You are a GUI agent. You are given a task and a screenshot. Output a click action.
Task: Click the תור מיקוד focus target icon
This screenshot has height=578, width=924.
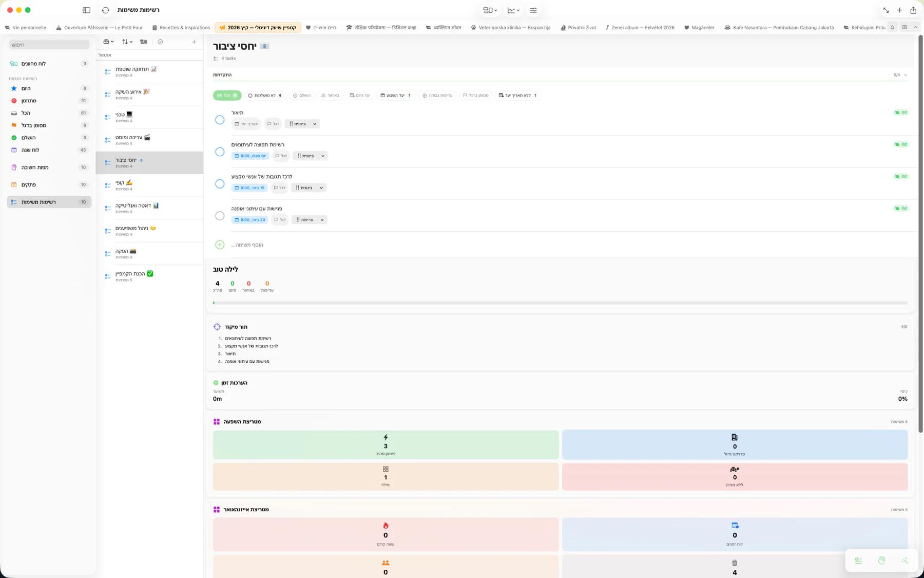(217, 327)
